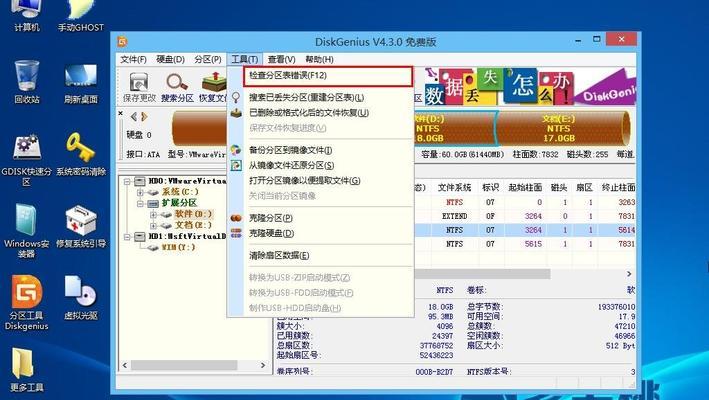The image size is (709, 400).
Task: Open the 回收站 recycle bin icon
Action: coord(27,81)
